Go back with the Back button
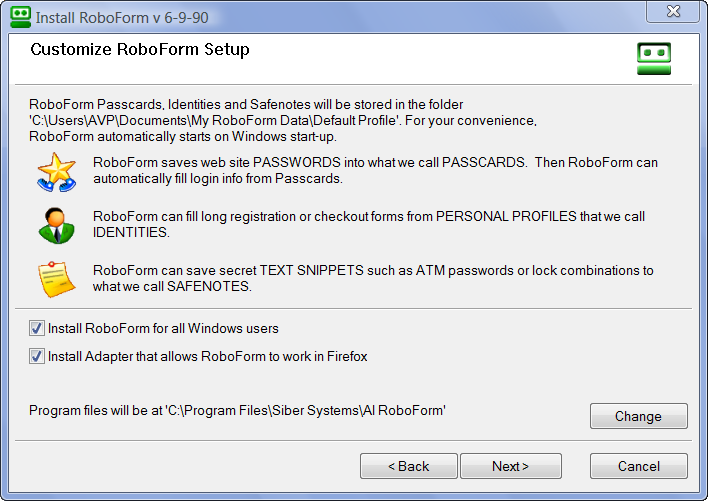 408,466
